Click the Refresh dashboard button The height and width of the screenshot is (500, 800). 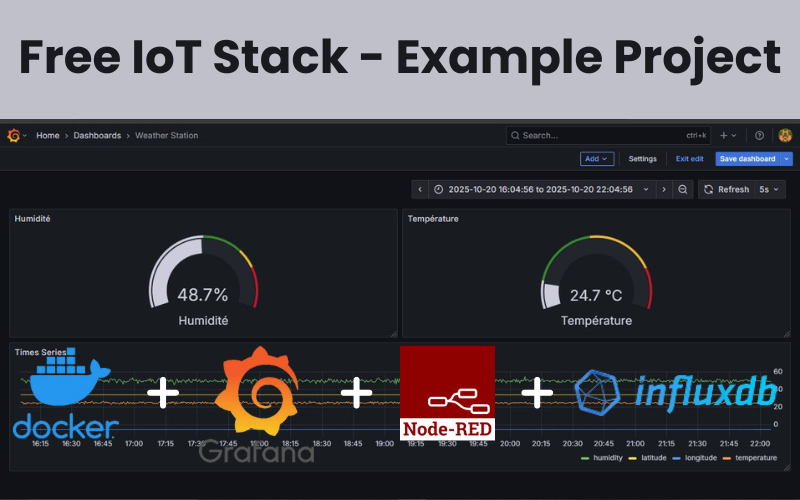726,189
